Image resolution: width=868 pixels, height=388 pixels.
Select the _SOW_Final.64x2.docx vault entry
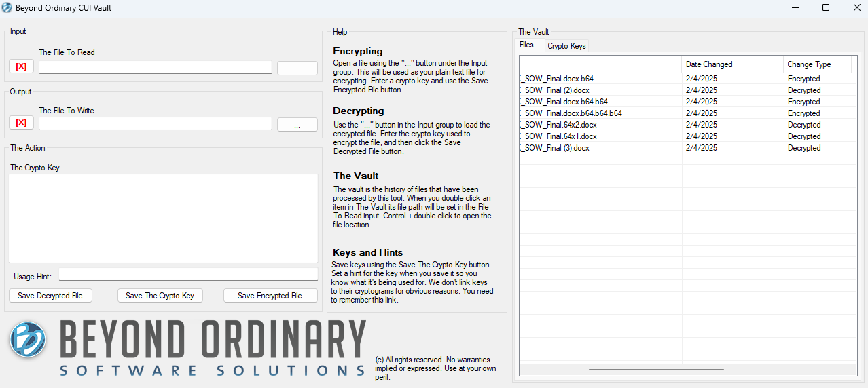coord(561,125)
